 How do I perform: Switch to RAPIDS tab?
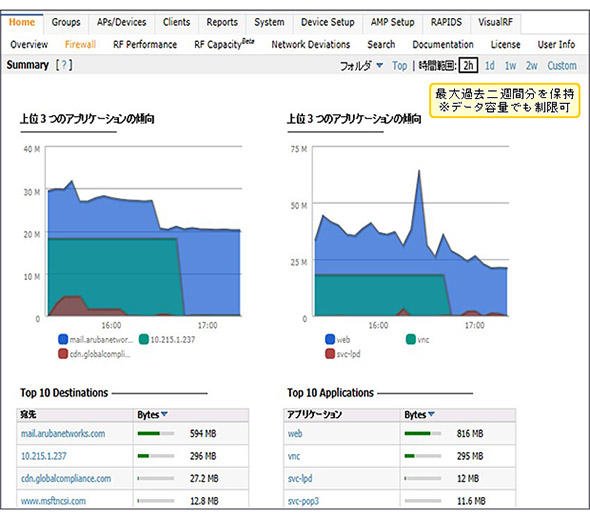coord(446,22)
